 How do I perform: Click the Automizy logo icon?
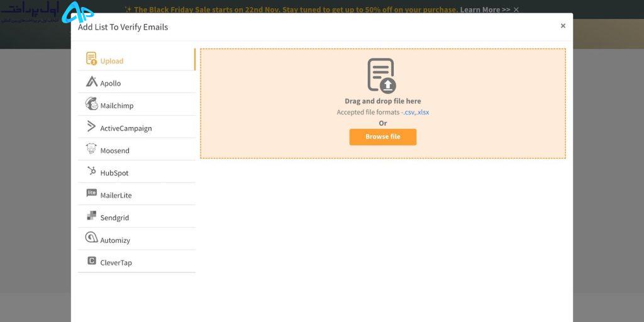tap(91, 237)
